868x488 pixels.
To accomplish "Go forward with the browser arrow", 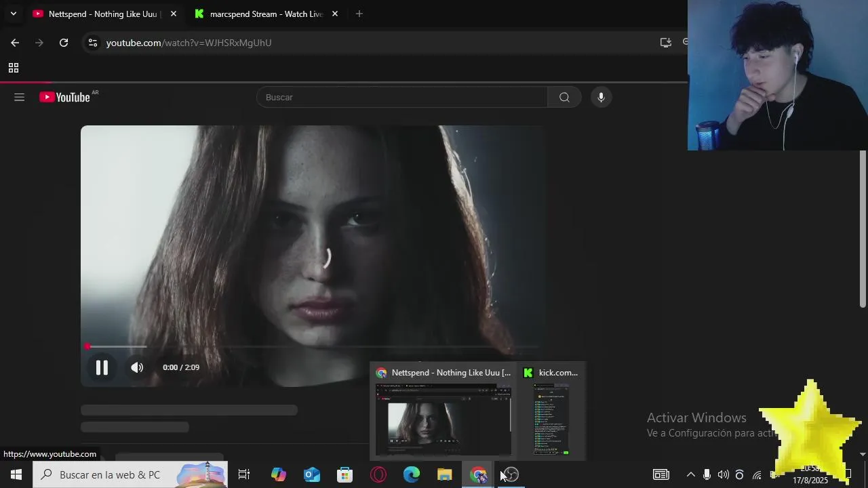I will 39,43.
